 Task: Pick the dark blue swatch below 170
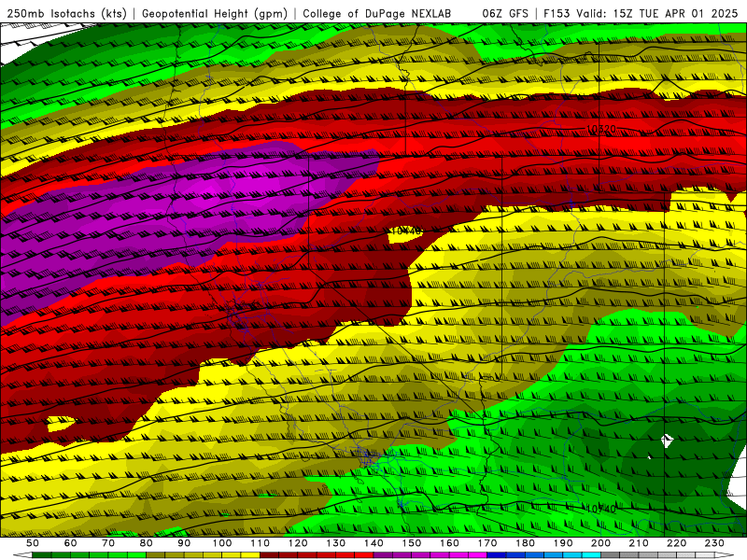click(x=497, y=555)
